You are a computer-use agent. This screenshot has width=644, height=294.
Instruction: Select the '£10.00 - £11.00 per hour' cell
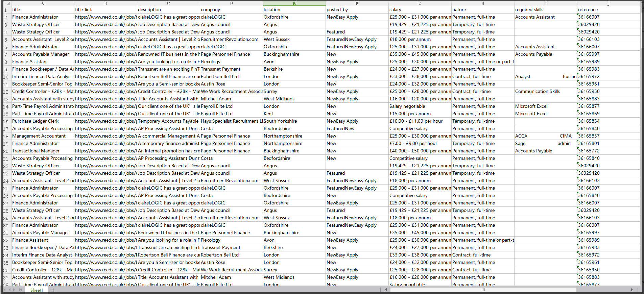[x=420, y=121]
